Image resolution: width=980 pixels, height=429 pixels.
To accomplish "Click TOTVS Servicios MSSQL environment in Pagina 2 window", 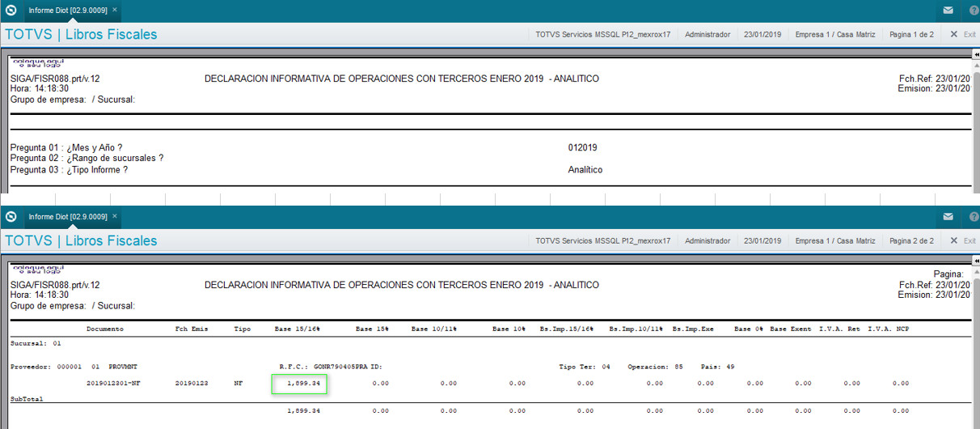I will (603, 241).
